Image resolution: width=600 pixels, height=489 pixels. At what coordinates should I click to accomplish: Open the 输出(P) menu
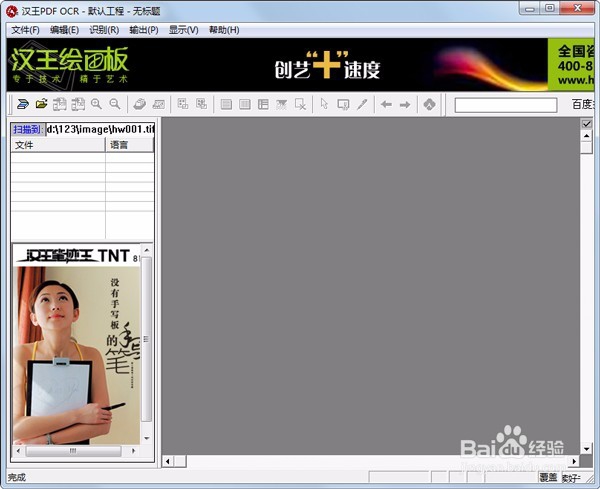144,30
